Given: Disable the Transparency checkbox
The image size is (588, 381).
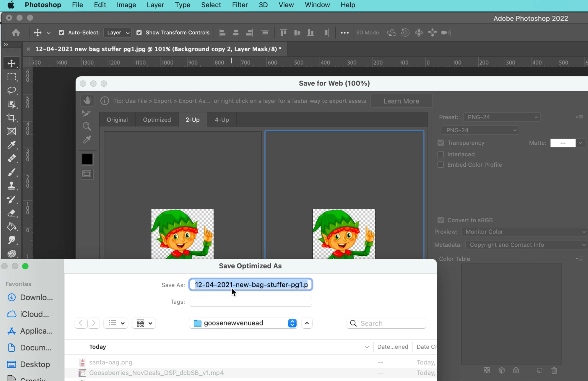Looking at the screenshot, I should point(441,143).
